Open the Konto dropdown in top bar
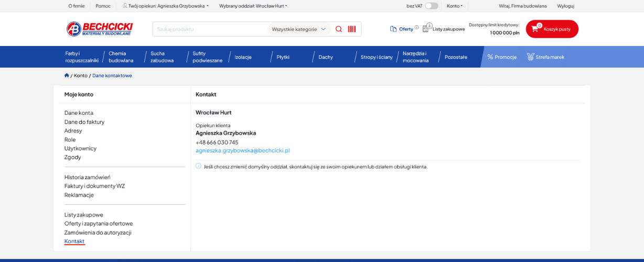This screenshot has height=262, width=644. pyautogui.click(x=455, y=6)
